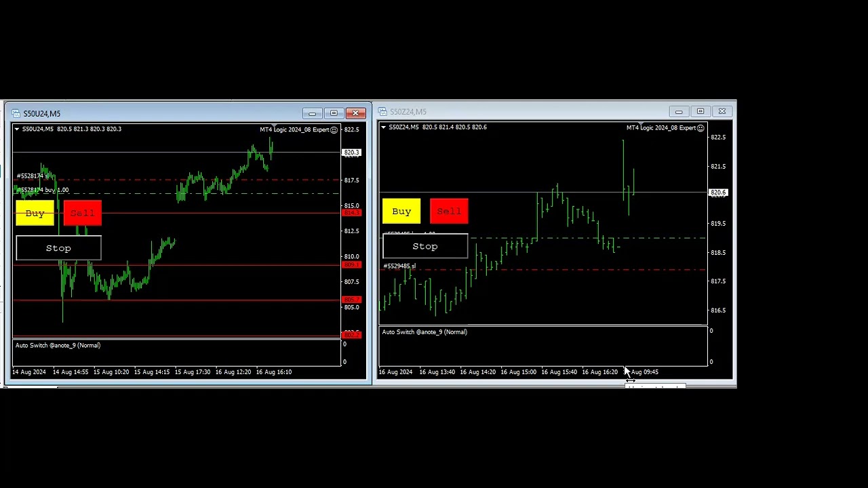This screenshot has height=488, width=868.
Task: Select the red 809.1 price level label
Action: [x=352, y=265]
